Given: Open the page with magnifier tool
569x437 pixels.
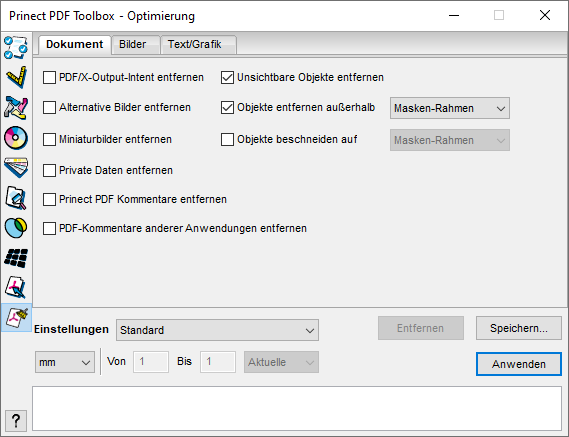Looking at the screenshot, I should (16, 198).
